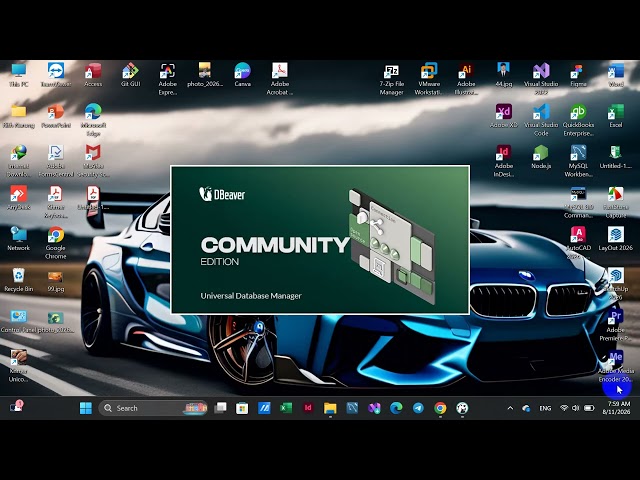640x480 pixels.
Task: Select the VMware Workstation desktop shortcut
Action: (429, 79)
